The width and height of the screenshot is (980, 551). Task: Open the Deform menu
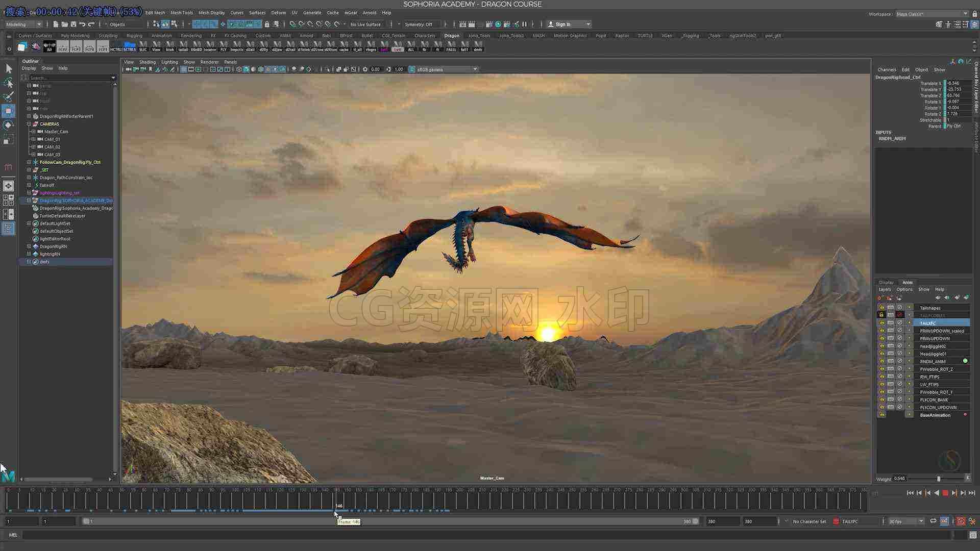[x=278, y=13]
